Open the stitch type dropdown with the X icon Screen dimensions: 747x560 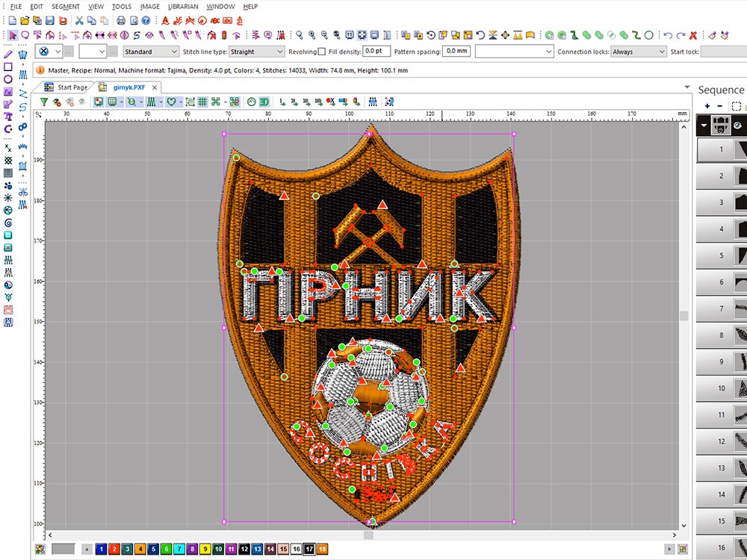tap(49, 52)
